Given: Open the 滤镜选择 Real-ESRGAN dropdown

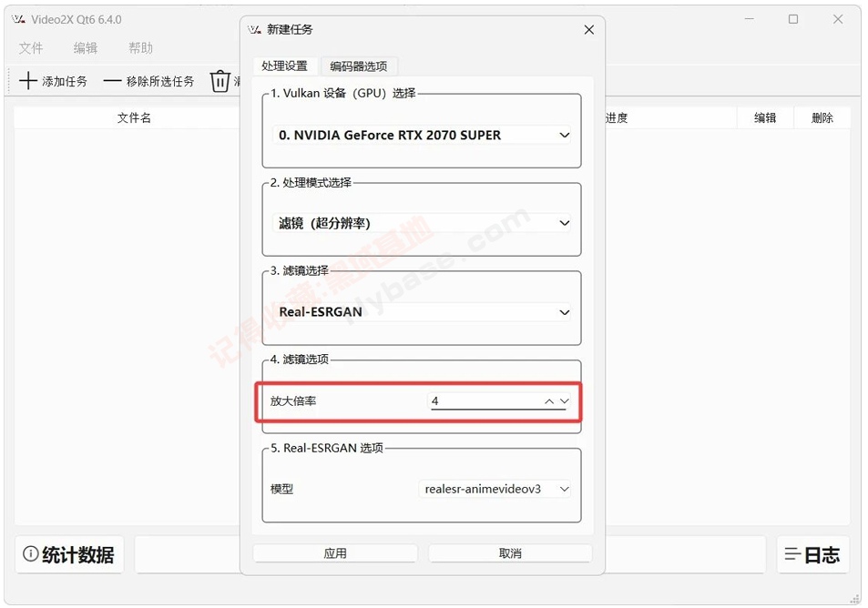Looking at the screenshot, I should pos(422,312).
